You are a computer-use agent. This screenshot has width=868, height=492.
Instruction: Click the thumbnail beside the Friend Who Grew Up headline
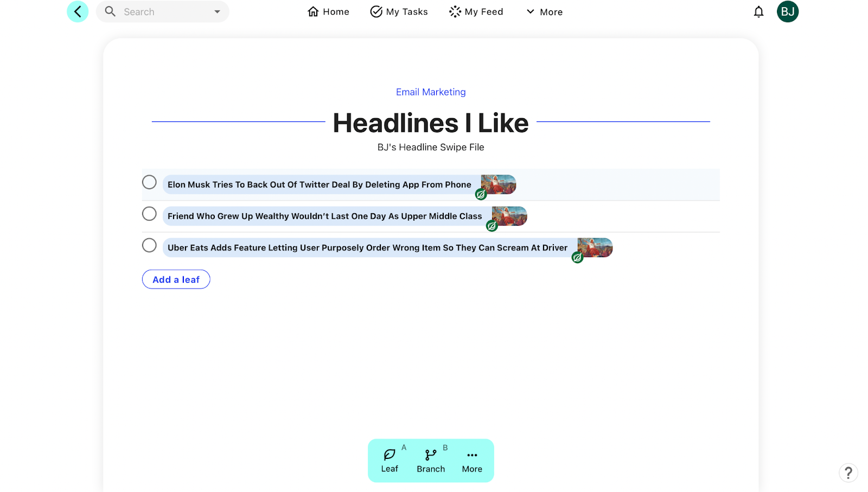coord(509,216)
